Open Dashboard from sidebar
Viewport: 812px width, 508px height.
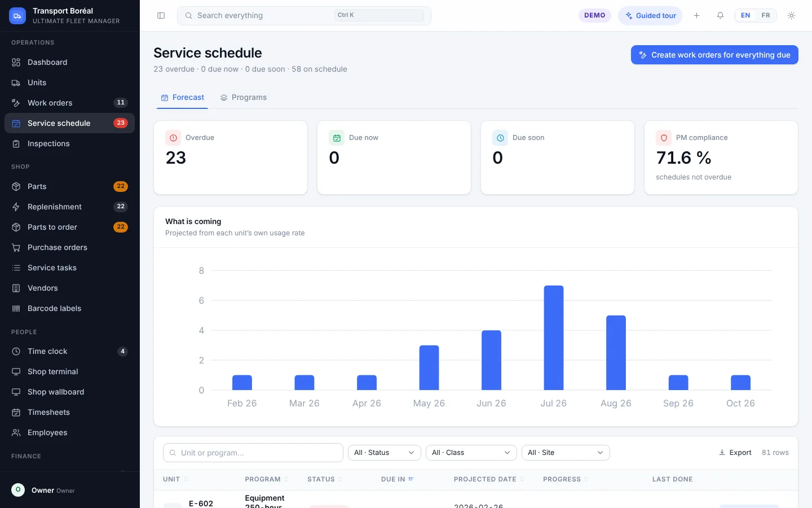pyautogui.click(x=69, y=62)
